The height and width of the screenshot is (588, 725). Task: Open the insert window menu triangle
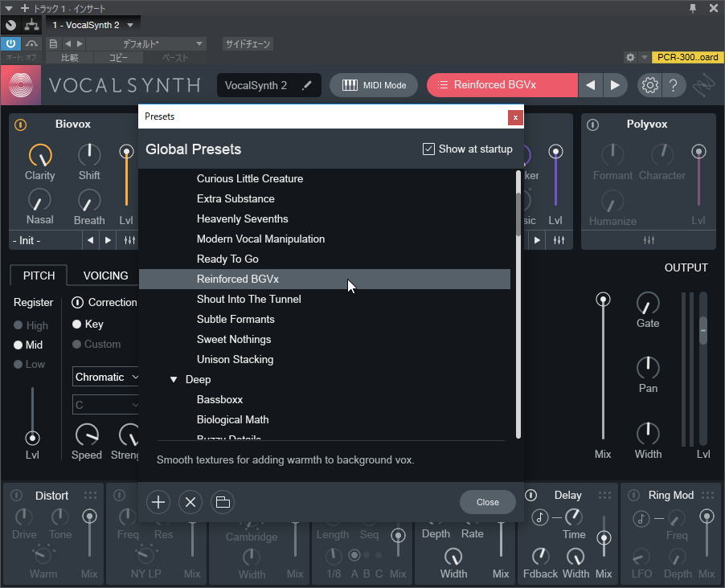pyautogui.click(x=8, y=8)
